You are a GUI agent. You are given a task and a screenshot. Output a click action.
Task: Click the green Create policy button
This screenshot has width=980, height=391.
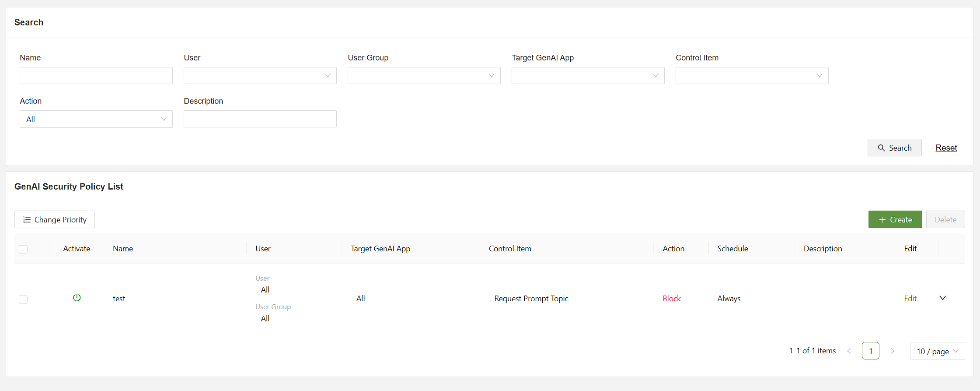click(895, 220)
